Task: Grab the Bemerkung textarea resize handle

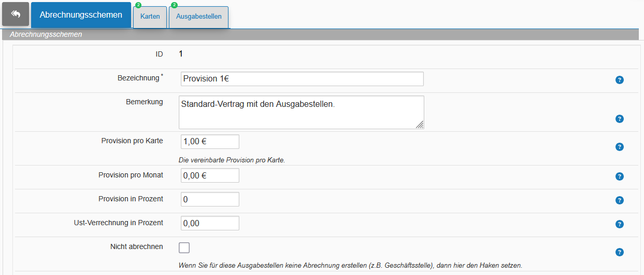Action: click(419, 124)
